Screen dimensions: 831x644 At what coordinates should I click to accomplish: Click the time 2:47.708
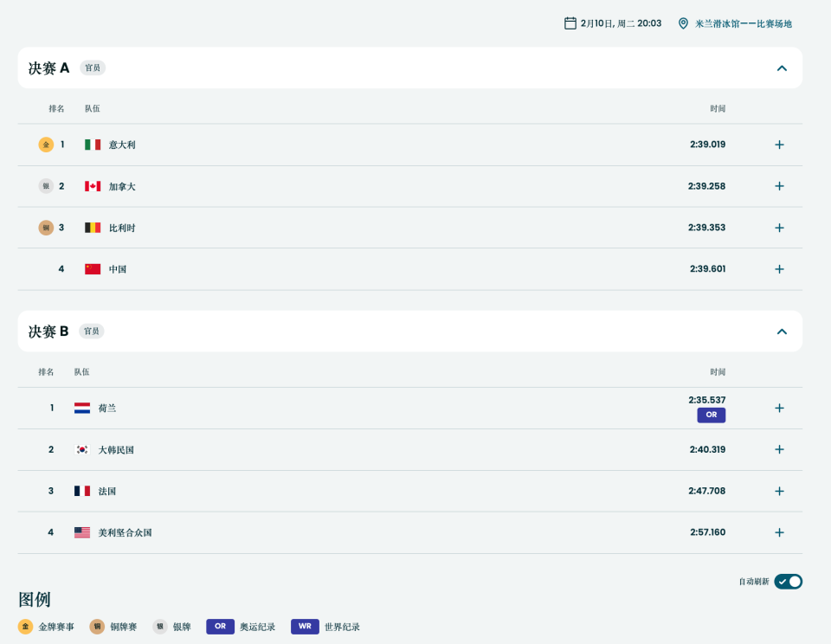click(x=707, y=491)
